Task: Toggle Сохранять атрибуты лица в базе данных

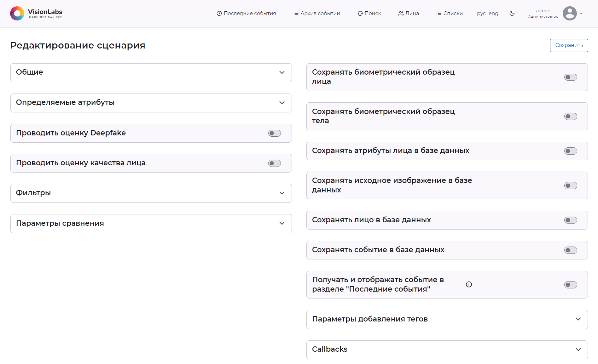Action: tap(571, 151)
